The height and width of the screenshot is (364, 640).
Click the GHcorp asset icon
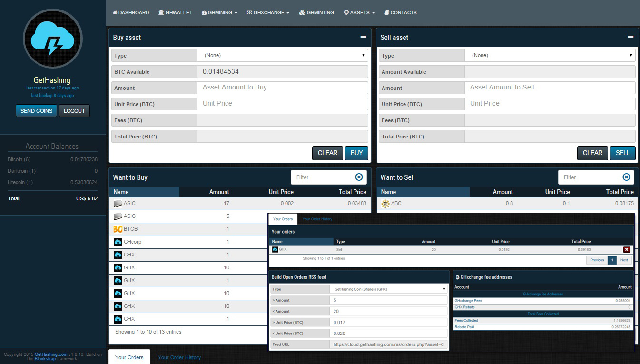[x=118, y=242]
